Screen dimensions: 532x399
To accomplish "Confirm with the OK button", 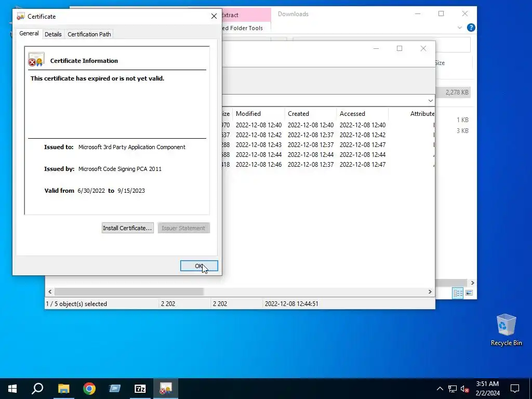I will [x=199, y=266].
